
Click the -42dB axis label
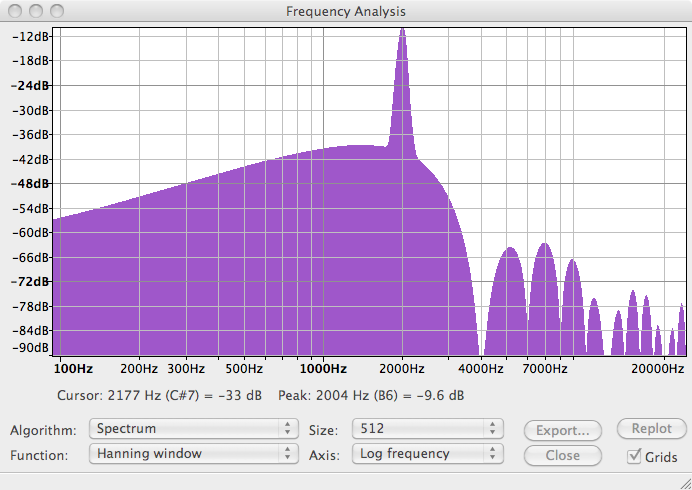coord(30,159)
